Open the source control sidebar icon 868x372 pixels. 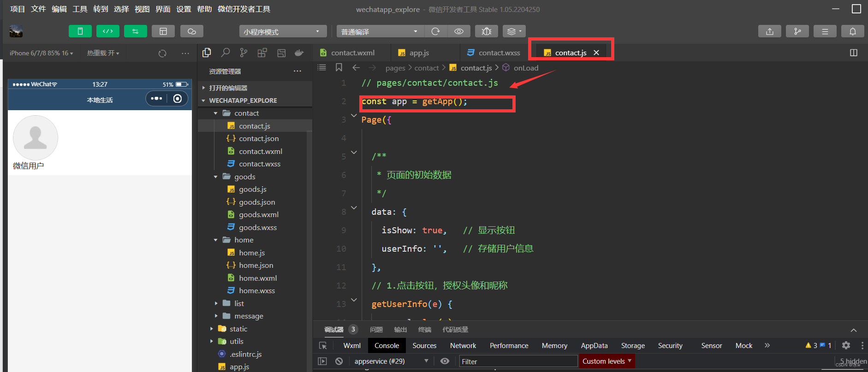click(x=244, y=53)
